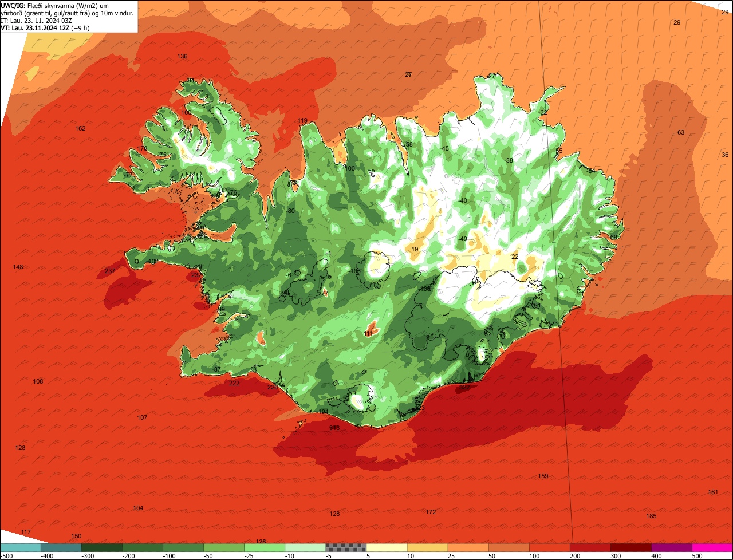Click the legend tick label 500
This screenshot has height=560, width=733.
pyautogui.click(x=697, y=556)
